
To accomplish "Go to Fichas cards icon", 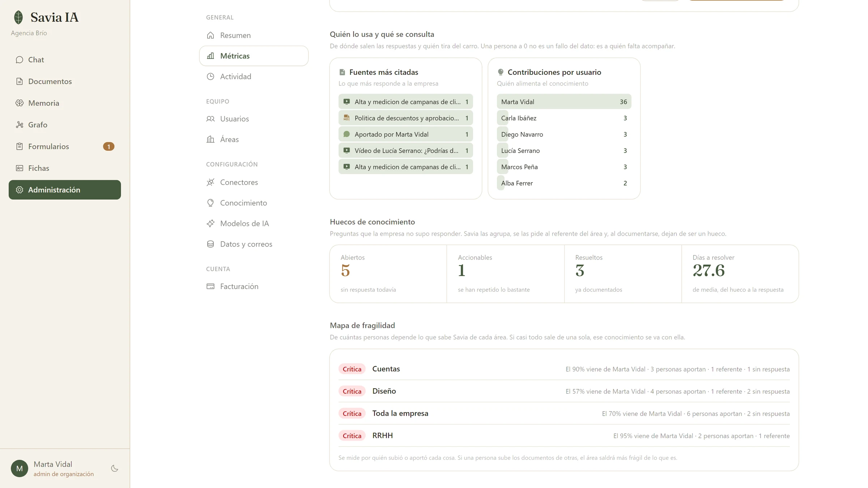I will click(x=20, y=168).
